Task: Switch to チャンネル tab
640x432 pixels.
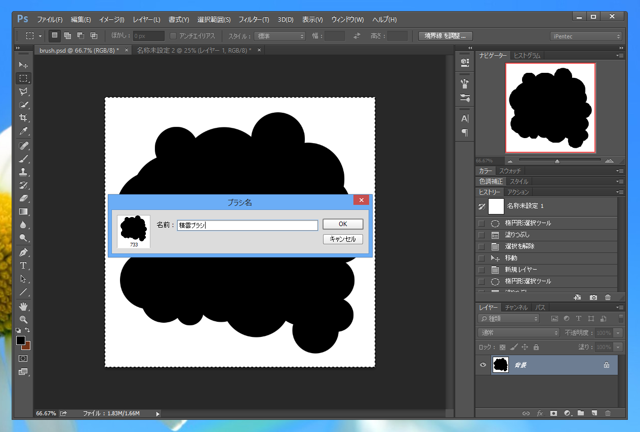Action: click(x=516, y=307)
